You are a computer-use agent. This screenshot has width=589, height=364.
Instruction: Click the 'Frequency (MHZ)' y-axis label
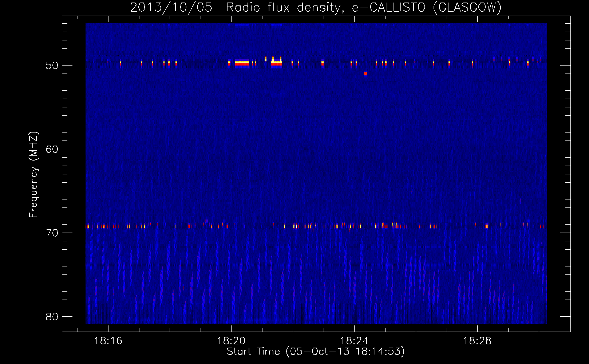33,175
